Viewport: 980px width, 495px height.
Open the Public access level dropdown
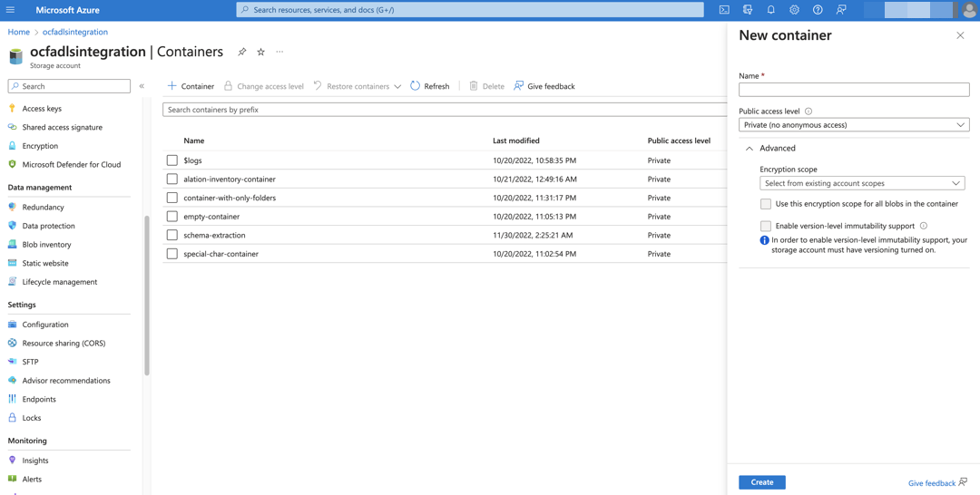coord(854,125)
